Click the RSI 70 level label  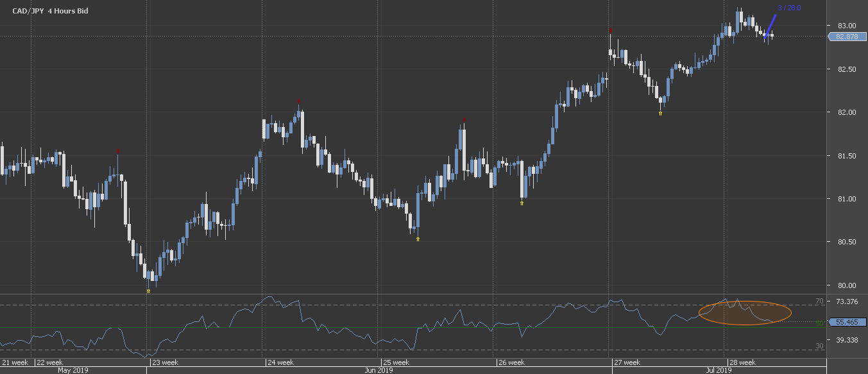[x=819, y=301]
